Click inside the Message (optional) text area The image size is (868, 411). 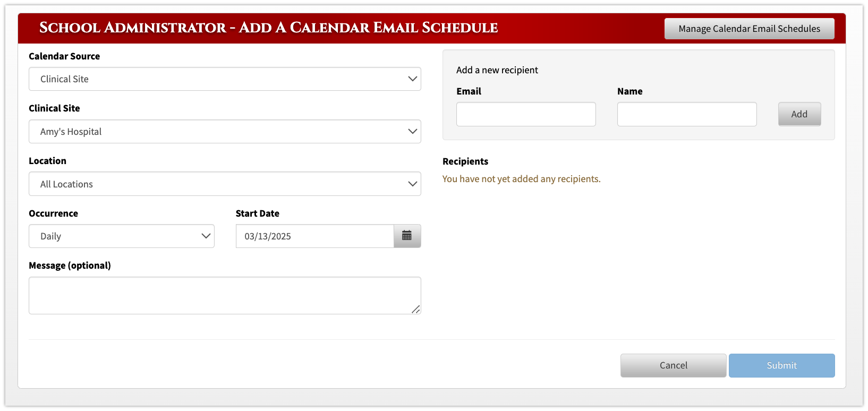225,295
